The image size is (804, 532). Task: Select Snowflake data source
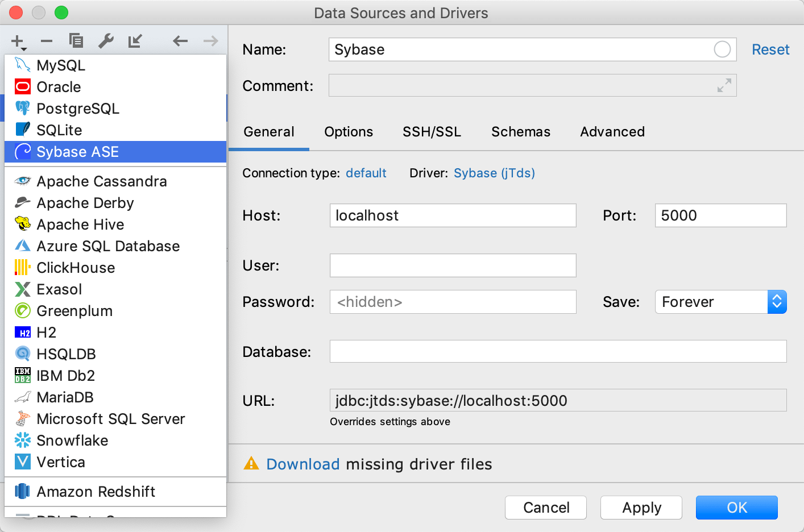pos(115,440)
